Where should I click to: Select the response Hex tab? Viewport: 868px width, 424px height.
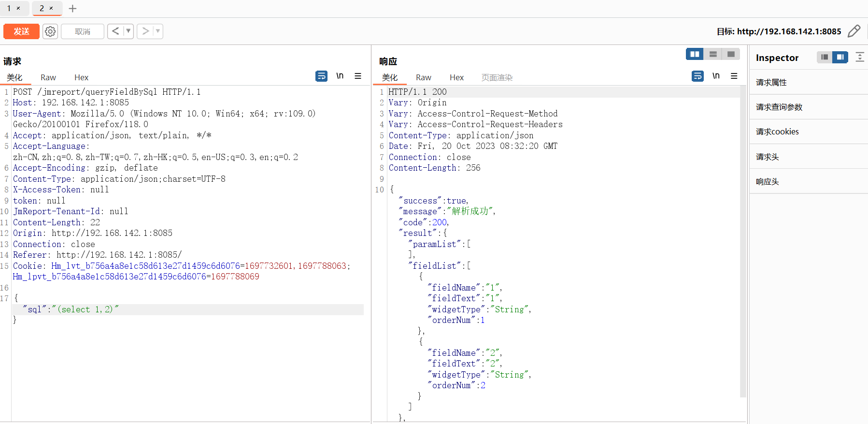pyautogui.click(x=456, y=77)
